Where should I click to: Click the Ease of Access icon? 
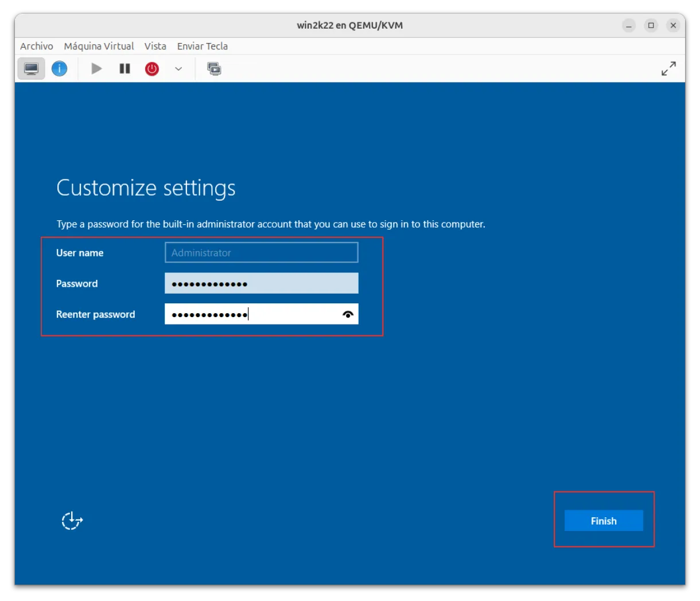coord(72,521)
